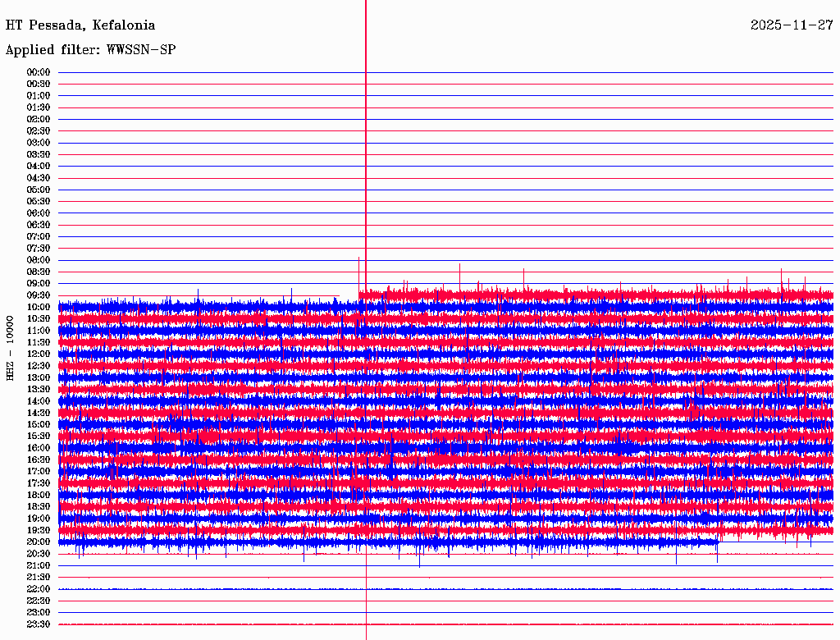Select the 06:30 time label
This screenshot has width=840, height=640.
coord(39,225)
